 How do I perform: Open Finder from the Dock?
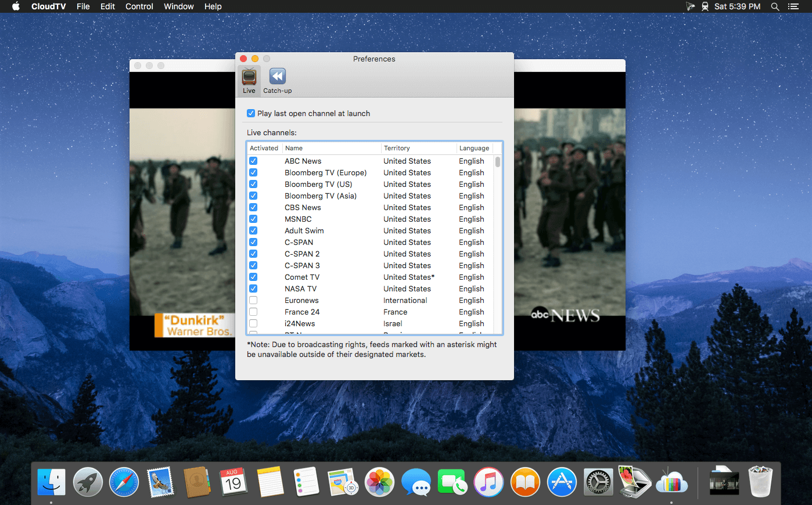(52, 482)
